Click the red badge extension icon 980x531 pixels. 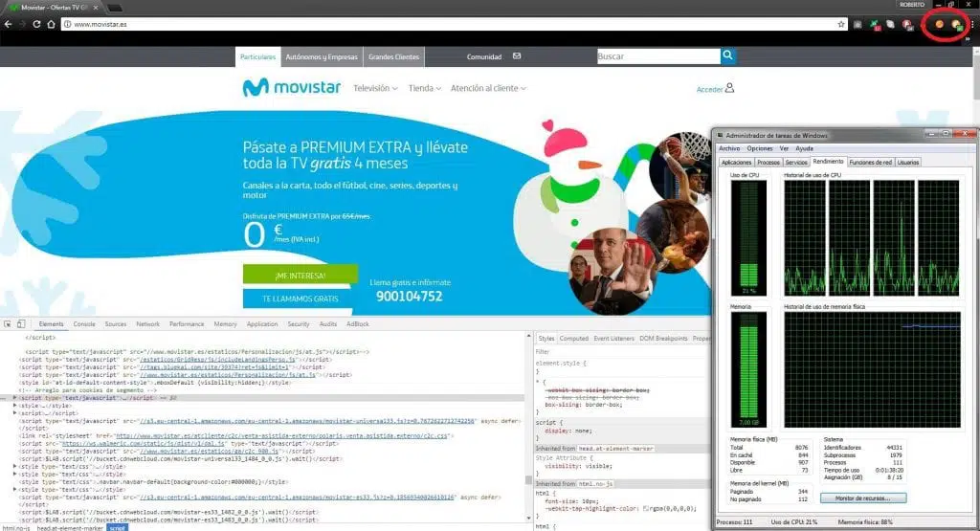907,24
